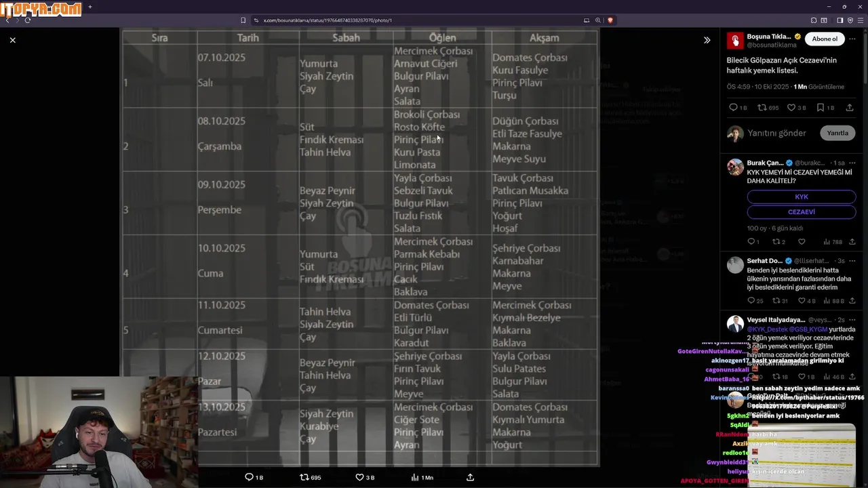Vote CEZAEVİ in Burak's poll
The height and width of the screenshot is (488, 868).
[x=802, y=212]
